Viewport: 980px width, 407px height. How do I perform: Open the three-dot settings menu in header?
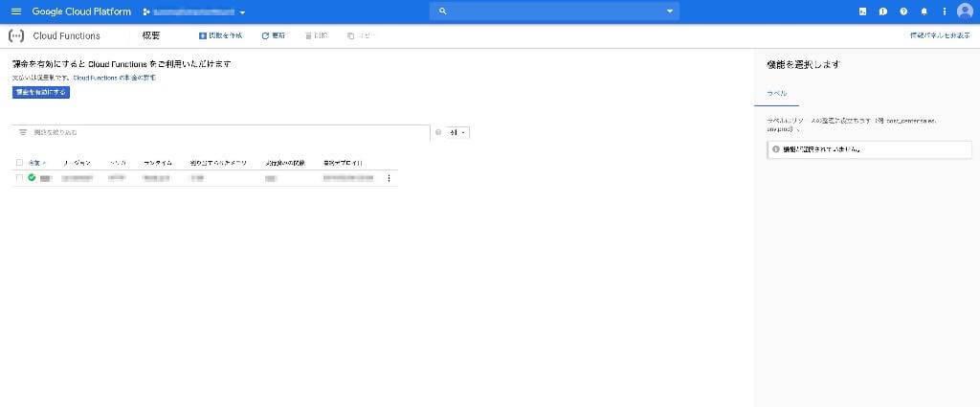click(944, 11)
